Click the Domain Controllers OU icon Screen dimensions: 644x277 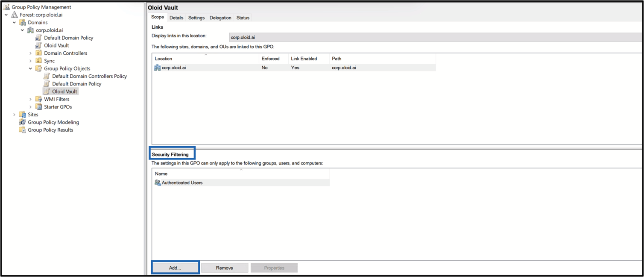39,53
